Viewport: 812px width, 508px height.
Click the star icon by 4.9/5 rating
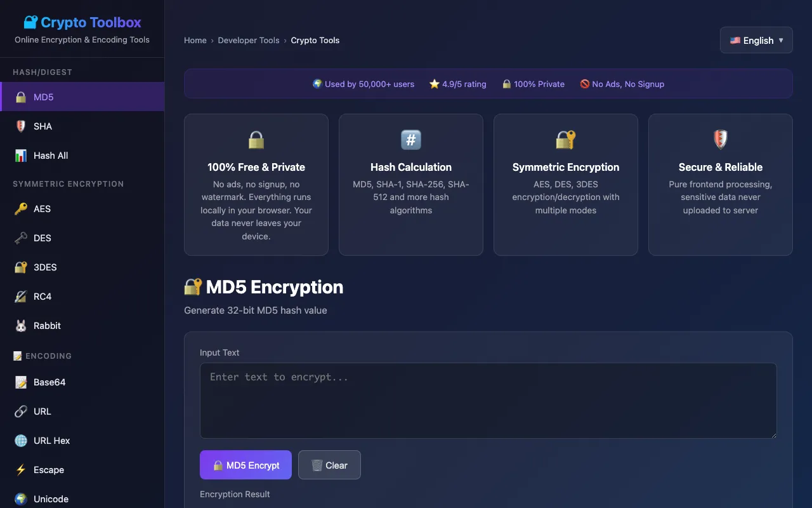tap(435, 84)
